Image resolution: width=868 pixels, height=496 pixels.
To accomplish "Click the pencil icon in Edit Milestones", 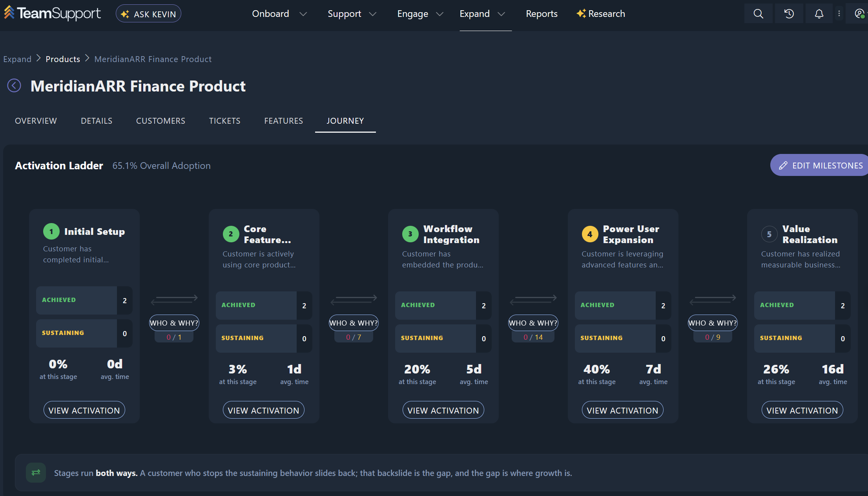I will 783,165.
